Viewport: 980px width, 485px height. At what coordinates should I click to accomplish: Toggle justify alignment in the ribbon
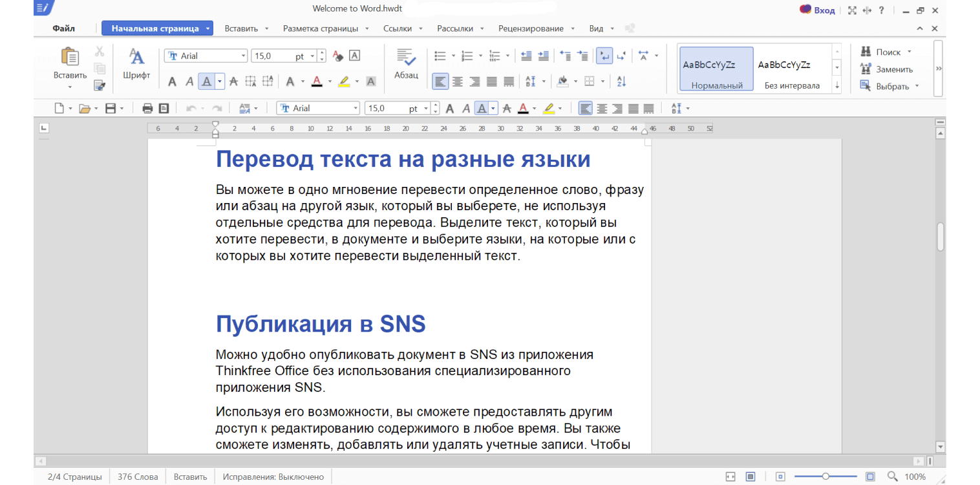(492, 81)
